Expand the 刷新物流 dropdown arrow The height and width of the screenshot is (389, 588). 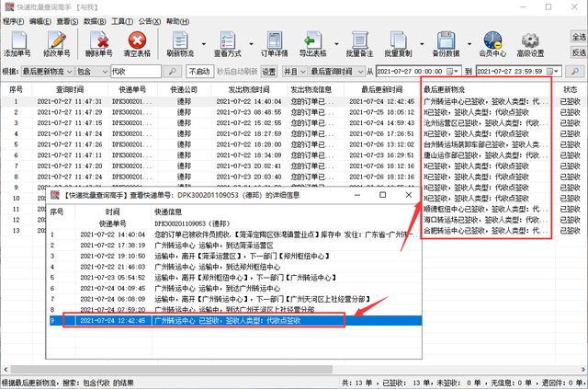[204, 44]
